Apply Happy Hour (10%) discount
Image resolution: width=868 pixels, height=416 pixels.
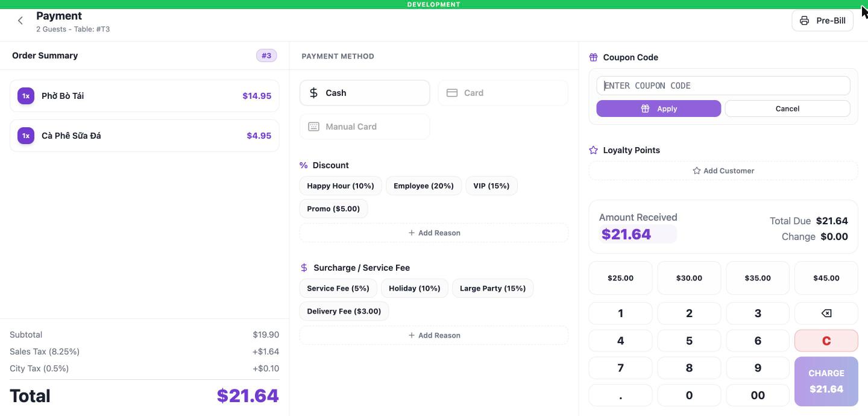click(341, 186)
